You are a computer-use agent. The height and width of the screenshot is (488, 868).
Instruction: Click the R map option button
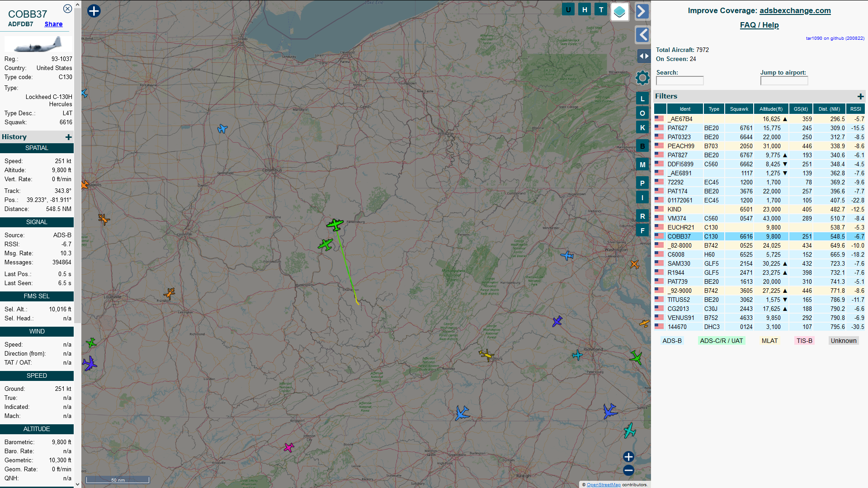coord(642,216)
